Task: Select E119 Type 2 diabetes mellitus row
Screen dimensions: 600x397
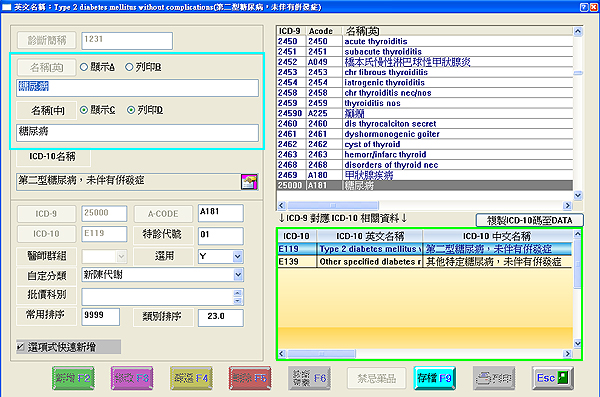Action: (x=425, y=249)
